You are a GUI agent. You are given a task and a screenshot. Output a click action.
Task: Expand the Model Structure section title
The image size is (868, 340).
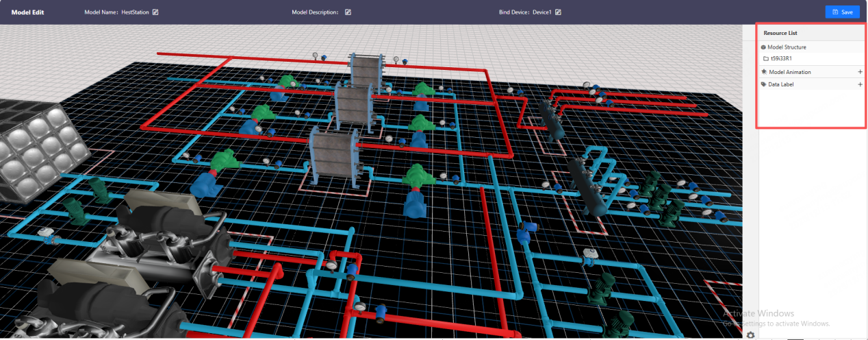click(x=787, y=47)
